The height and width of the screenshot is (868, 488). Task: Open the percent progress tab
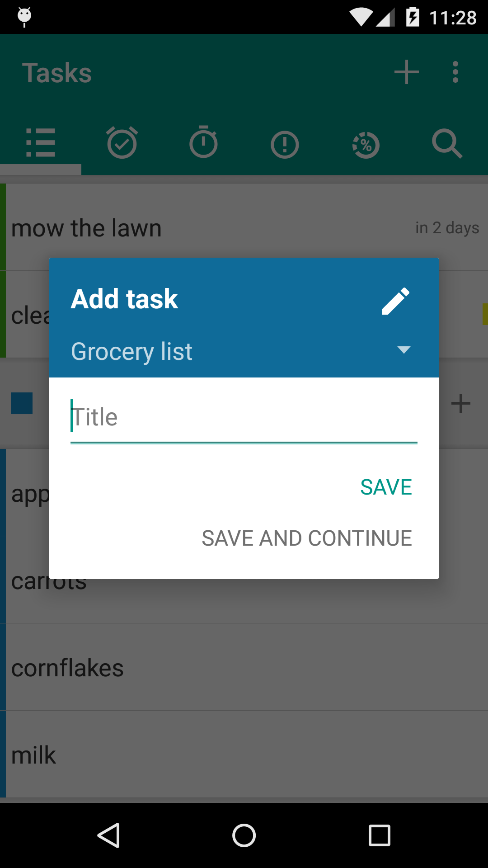[x=366, y=145]
